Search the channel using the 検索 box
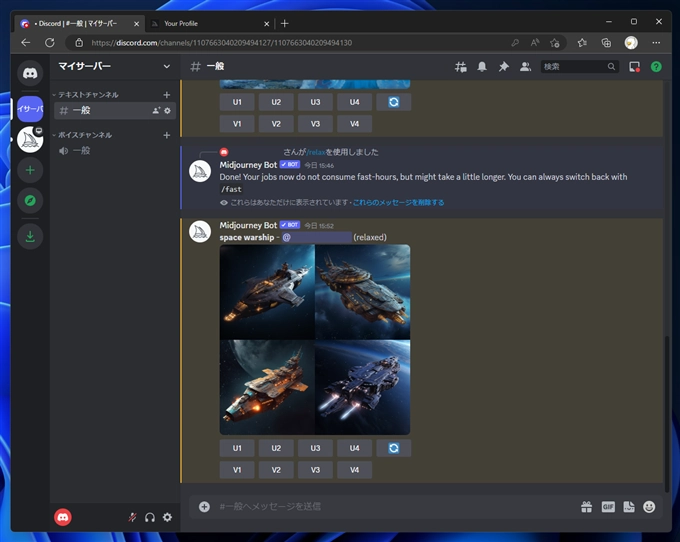Screen dimensions: 680x542 pos(579,67)
